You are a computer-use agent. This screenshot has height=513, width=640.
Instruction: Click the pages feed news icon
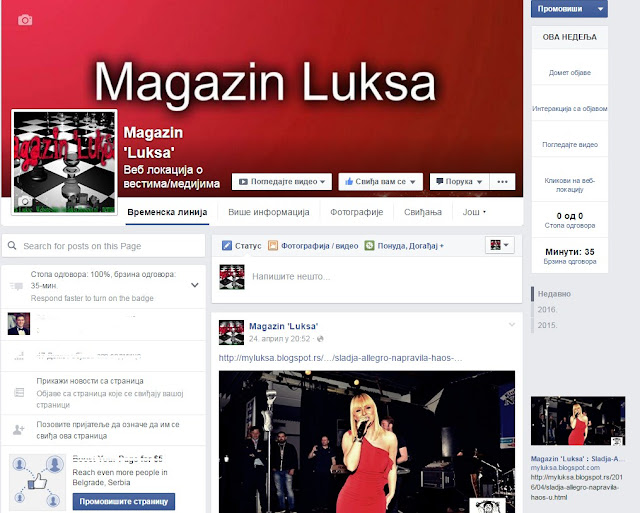pyautogui.click(x=19, y=393)
